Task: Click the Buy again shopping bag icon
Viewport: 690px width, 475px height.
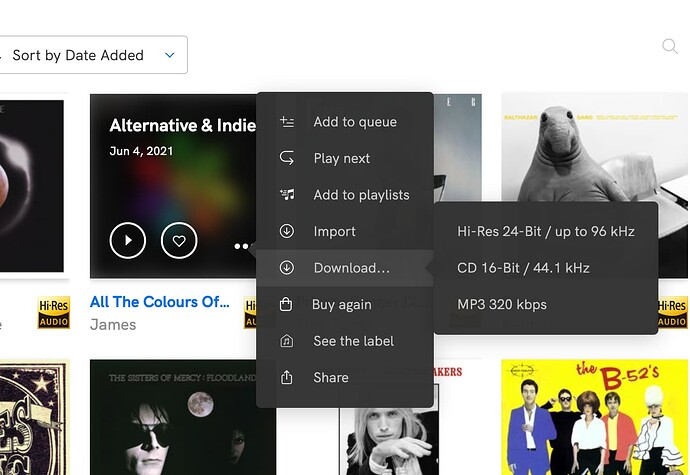Action: (287, 304)
